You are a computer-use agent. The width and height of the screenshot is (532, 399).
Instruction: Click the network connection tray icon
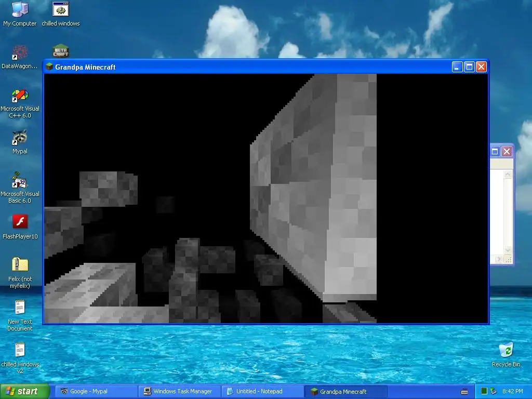tap(494, 391)
